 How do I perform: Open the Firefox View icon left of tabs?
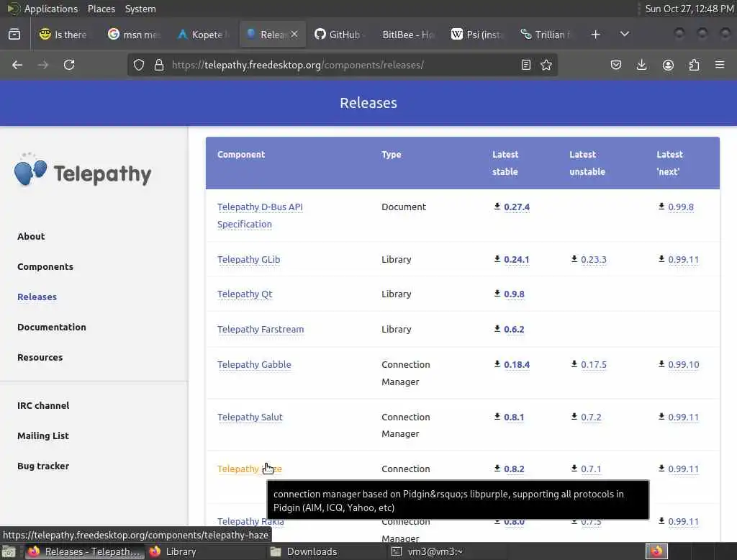click(14, 35)
